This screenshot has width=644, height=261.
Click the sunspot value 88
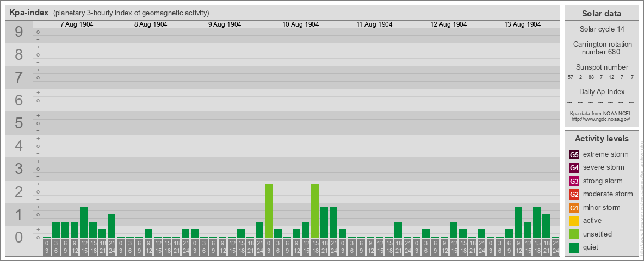click(x=591, y=77)
